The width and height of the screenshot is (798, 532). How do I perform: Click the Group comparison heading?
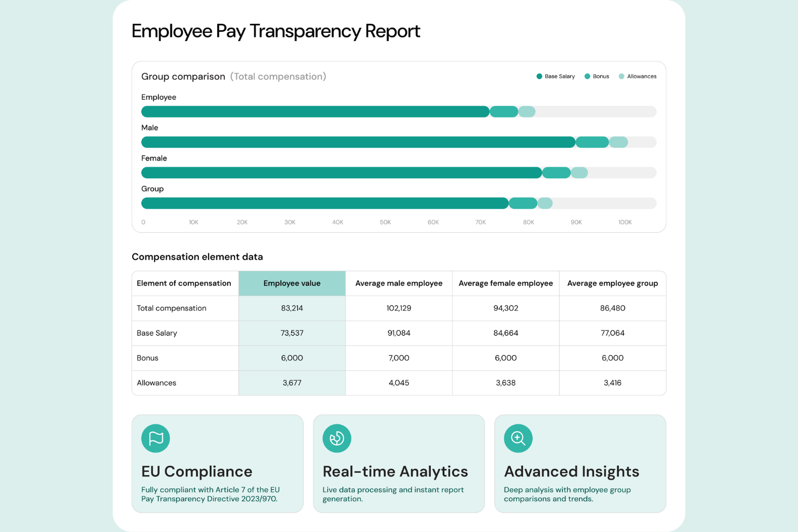183,77
